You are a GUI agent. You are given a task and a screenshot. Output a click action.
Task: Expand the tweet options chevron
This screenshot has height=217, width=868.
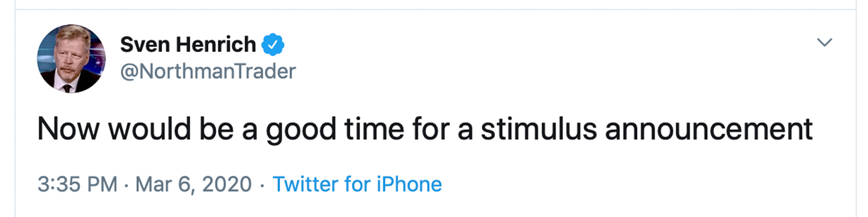pos(824,43)
